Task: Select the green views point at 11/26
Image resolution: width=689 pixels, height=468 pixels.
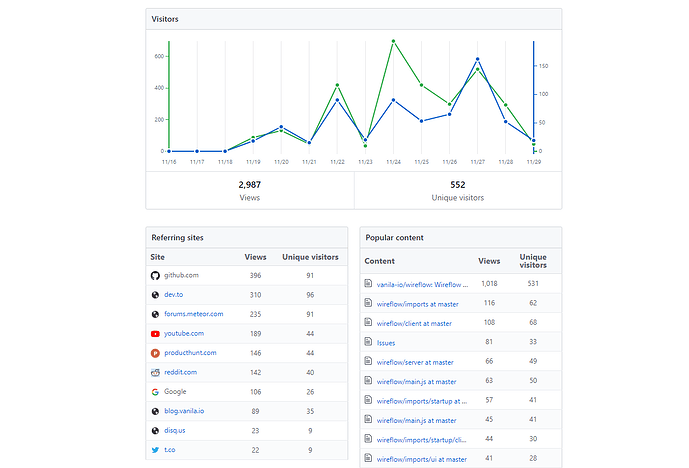Action: coord(450,104)
